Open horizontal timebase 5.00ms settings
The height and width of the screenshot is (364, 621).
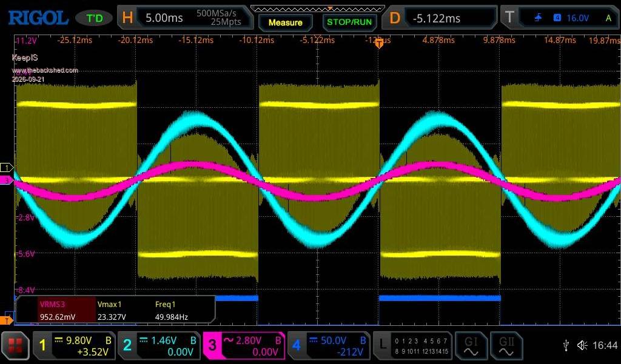(x=185, y=18)
